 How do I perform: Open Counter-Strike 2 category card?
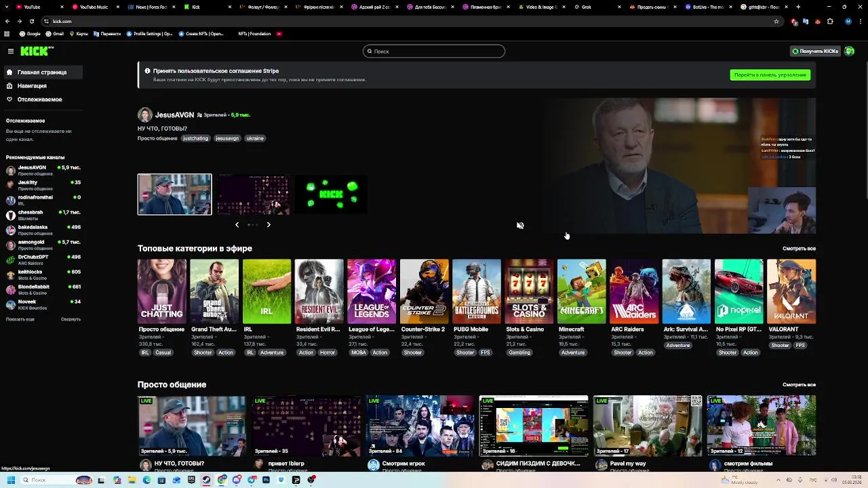424,291
